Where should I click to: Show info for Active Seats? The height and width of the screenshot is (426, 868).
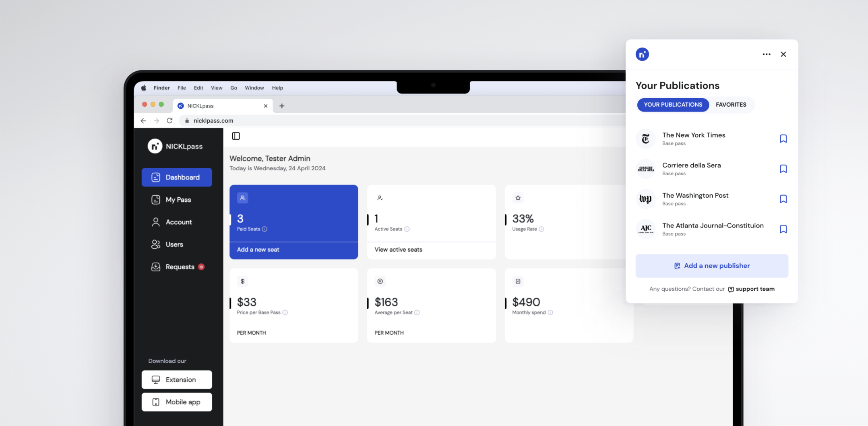click(x=407, y=229)
